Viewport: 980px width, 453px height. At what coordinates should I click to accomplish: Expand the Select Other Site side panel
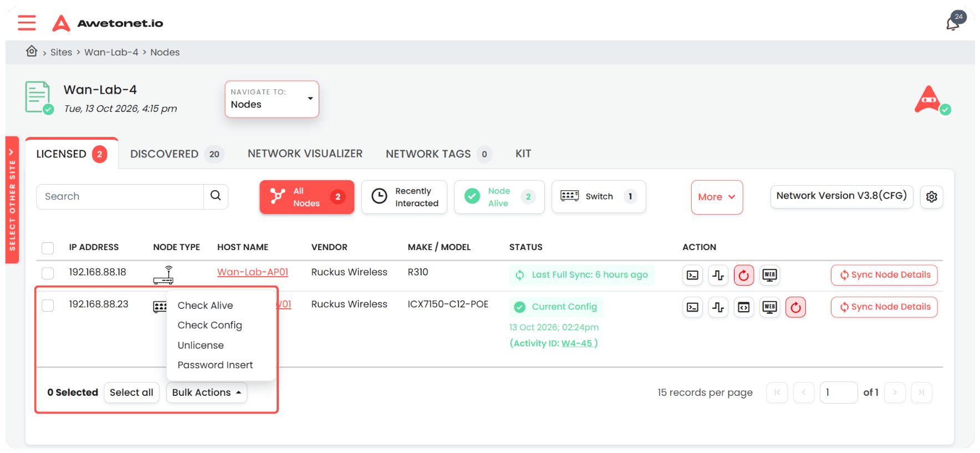12,200
